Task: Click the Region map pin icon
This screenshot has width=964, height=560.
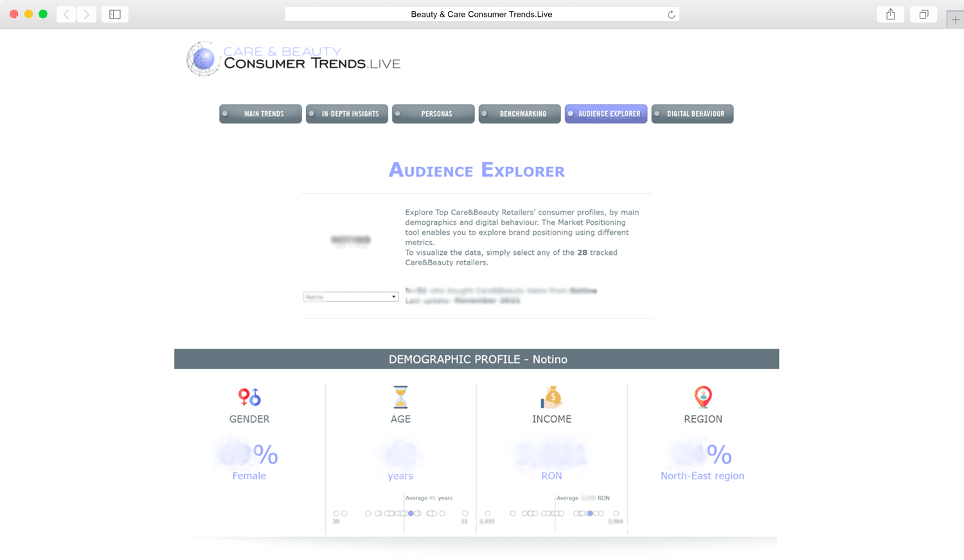Action: (x=703, y=397)
